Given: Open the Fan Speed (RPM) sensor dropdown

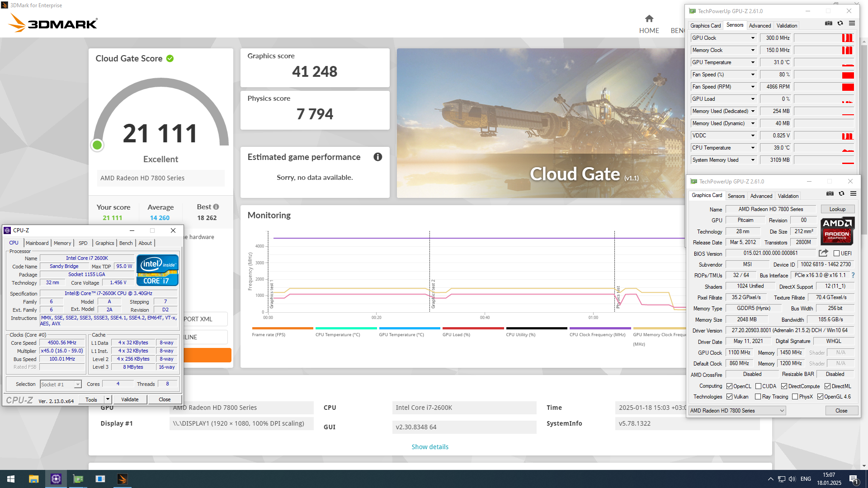Looking at the screenshot, I should (753, 87).
